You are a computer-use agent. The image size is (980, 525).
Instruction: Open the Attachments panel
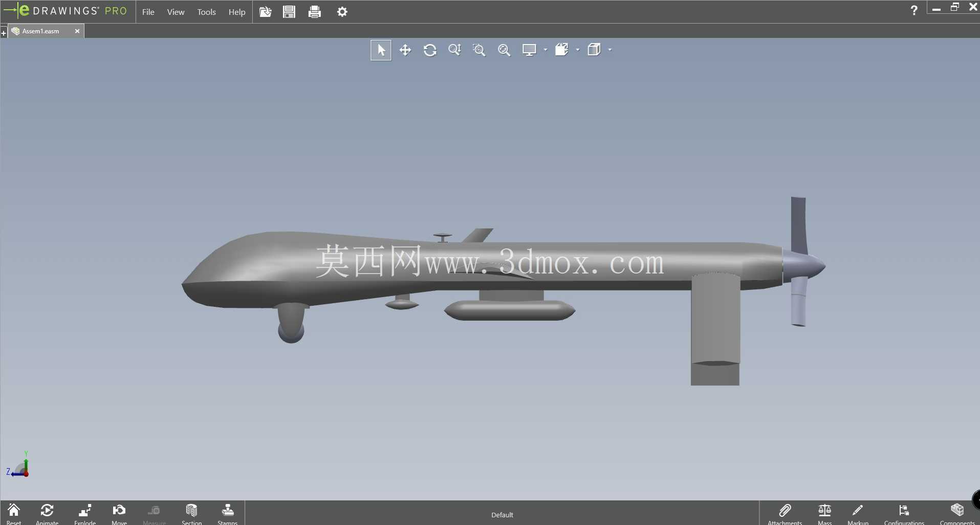coord(785,514)
